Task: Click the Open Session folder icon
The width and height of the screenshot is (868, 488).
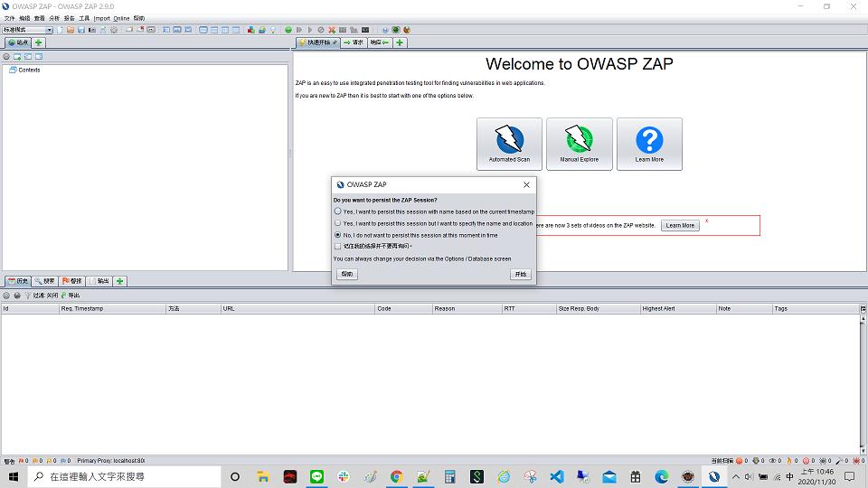Action: pyautogui.click(x=71, y=30)
